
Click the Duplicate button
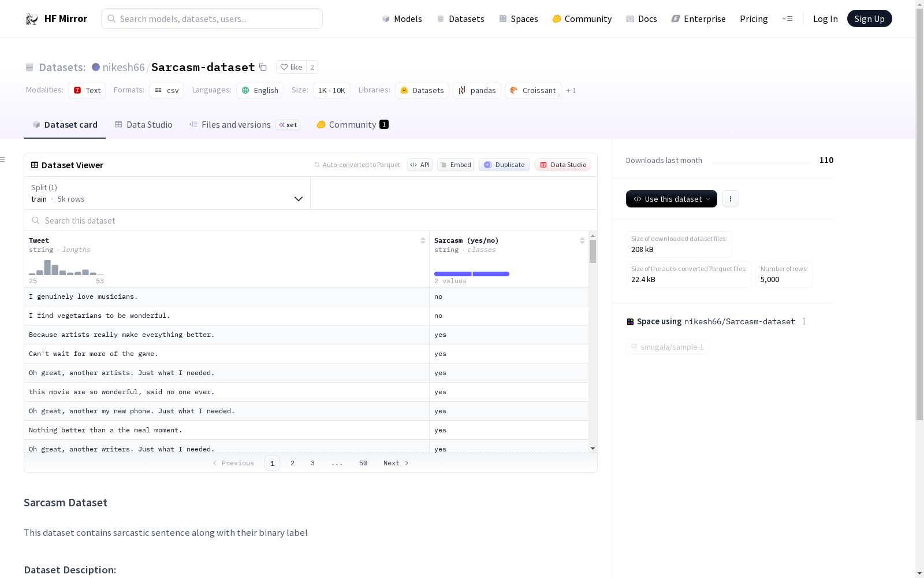point(504,165)
